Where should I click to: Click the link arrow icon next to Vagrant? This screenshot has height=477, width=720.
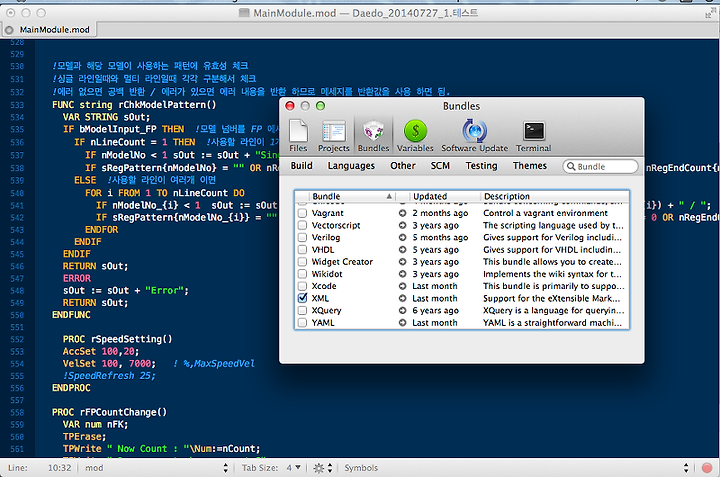(403, 213)
